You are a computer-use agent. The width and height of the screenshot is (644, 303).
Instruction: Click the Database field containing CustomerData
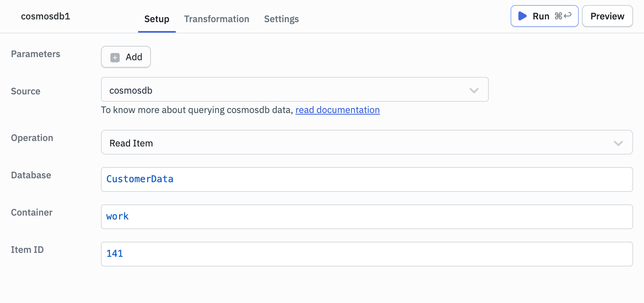(x=367, y=179)
